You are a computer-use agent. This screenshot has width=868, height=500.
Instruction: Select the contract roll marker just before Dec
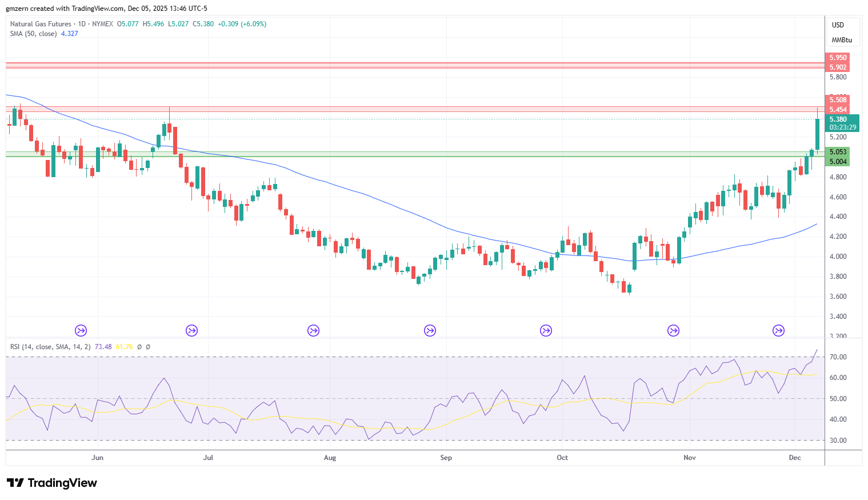click(x=778, y=330)
